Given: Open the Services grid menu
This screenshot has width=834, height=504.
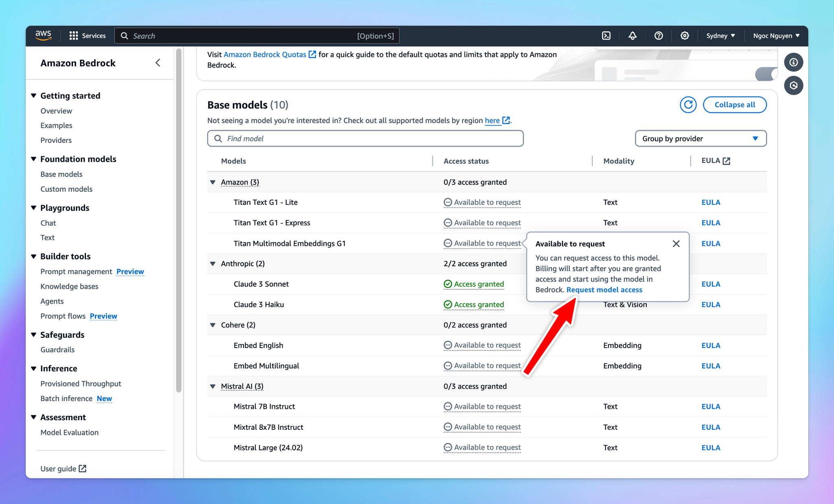Looking at the screenshot, I should (x=88, y=36).
